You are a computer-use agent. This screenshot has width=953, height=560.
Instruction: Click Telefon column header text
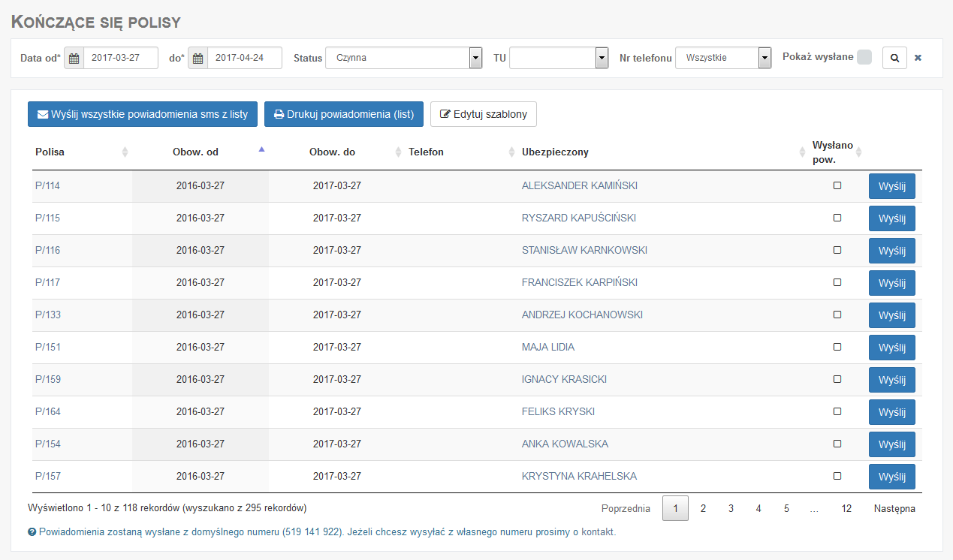tap(426, 152)
